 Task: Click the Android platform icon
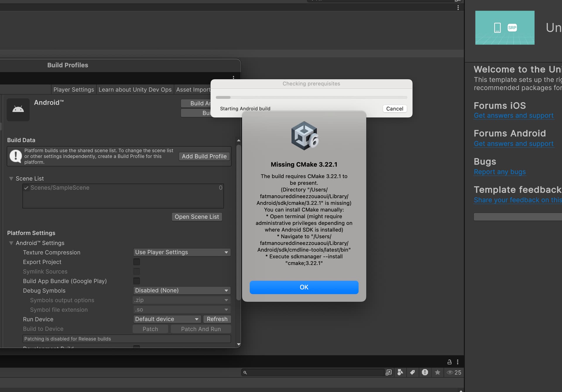coord(18,109)
